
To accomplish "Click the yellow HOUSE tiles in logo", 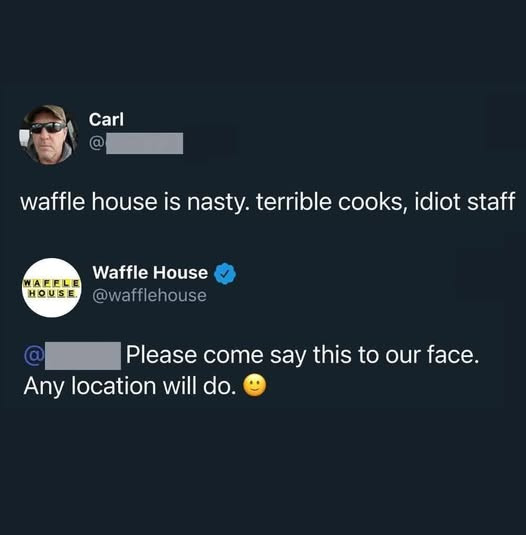I will coord(52,293).
